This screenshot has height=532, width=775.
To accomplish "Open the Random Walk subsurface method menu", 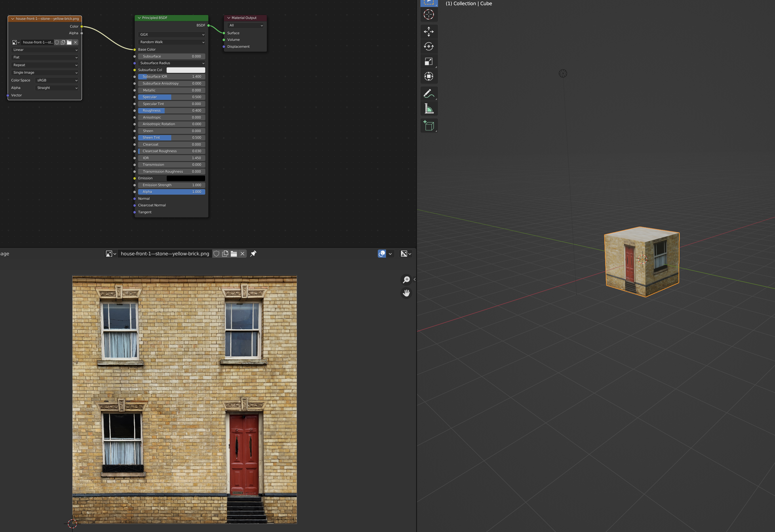I will pos(172,42).
